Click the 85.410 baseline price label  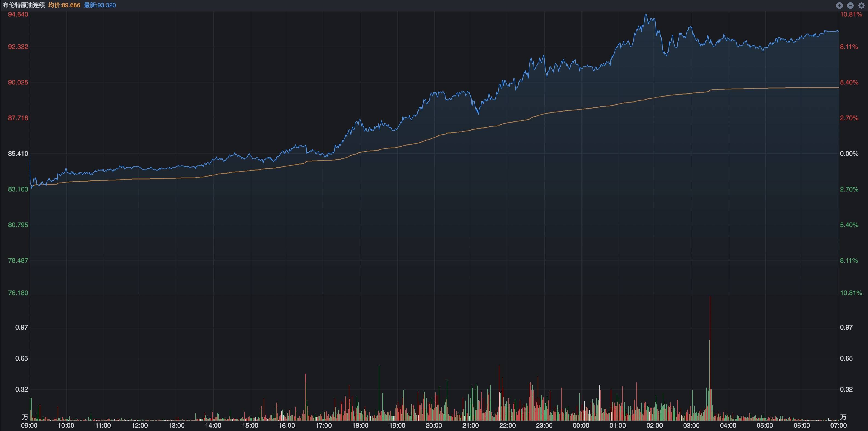tap(18, 154)
